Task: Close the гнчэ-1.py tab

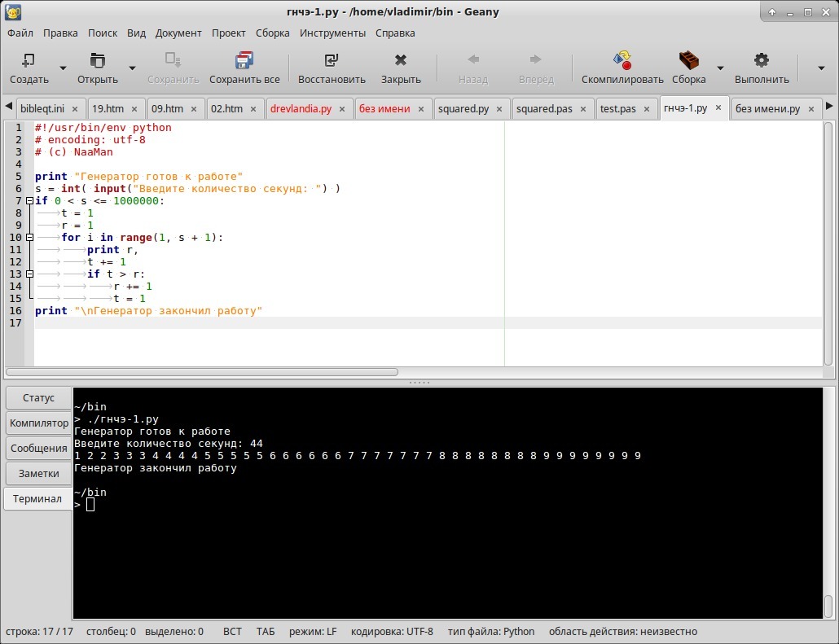Action: [718, 108]
